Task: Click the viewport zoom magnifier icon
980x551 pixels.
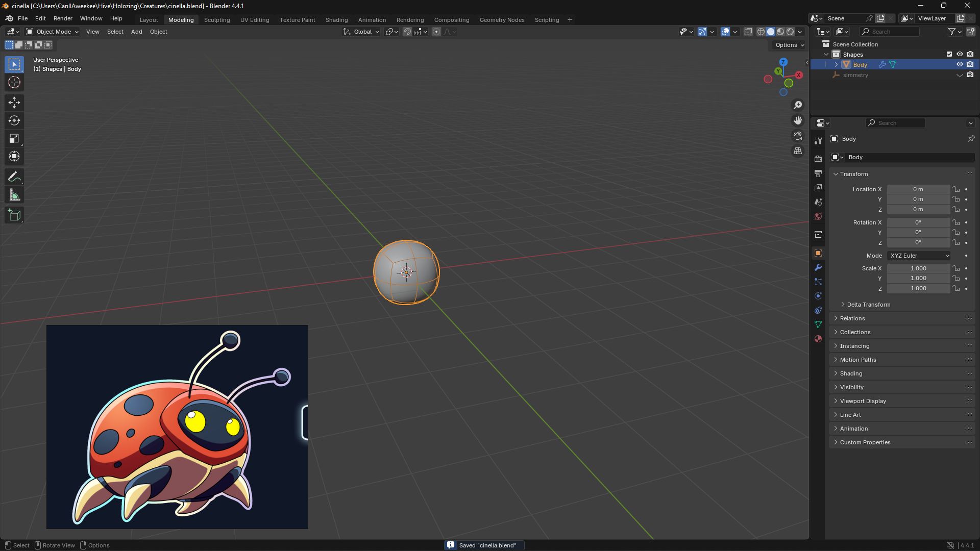Action: coord(798,105)
